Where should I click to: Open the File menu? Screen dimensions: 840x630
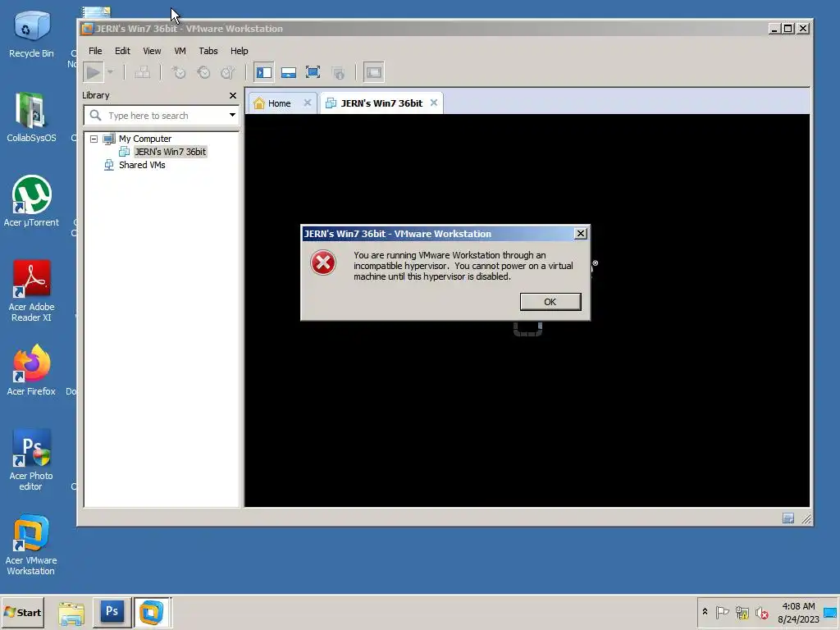click(95, 51)
